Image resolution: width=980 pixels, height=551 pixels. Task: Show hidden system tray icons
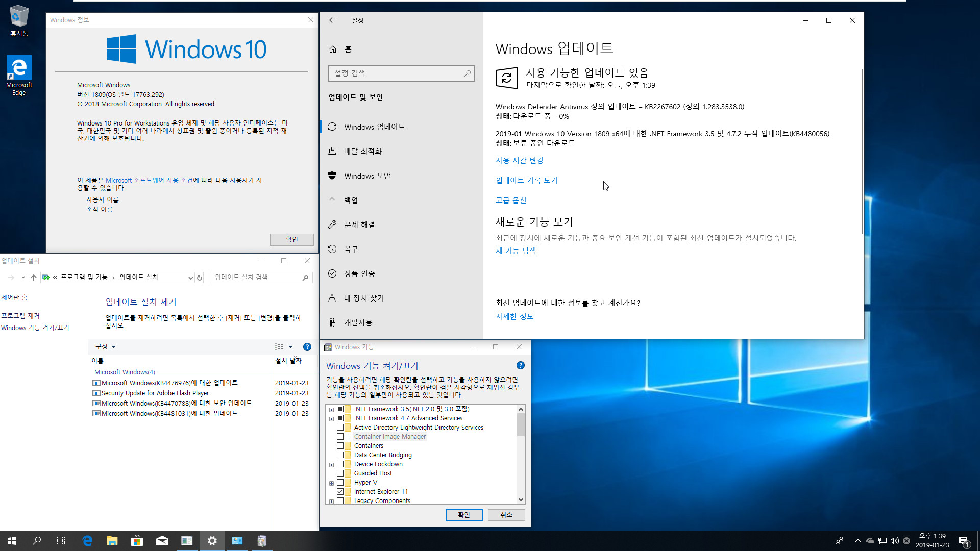pyautogui.click(x=858, y=541)
